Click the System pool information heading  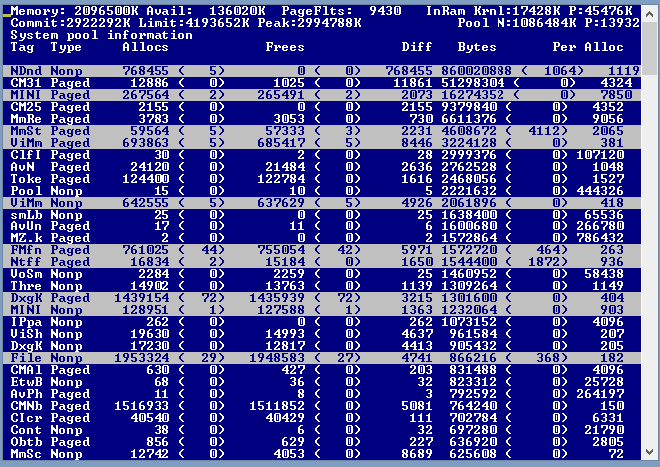click(101, 35)
